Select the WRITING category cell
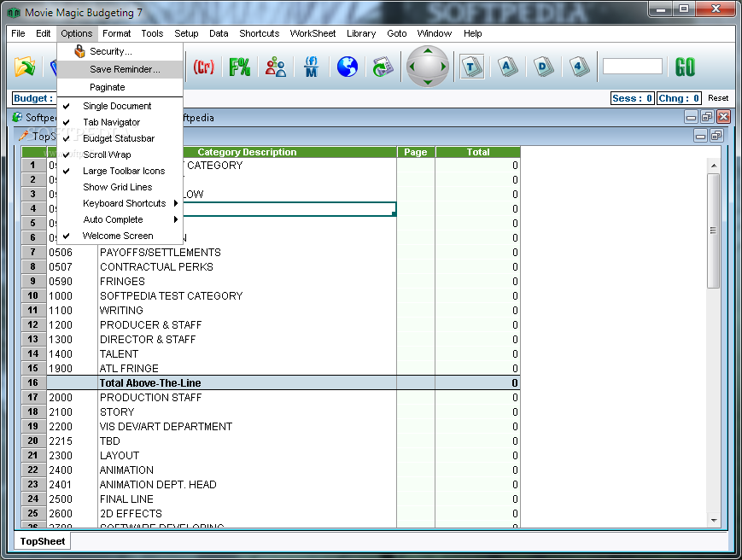742x560 pixels. click(247, 310)
